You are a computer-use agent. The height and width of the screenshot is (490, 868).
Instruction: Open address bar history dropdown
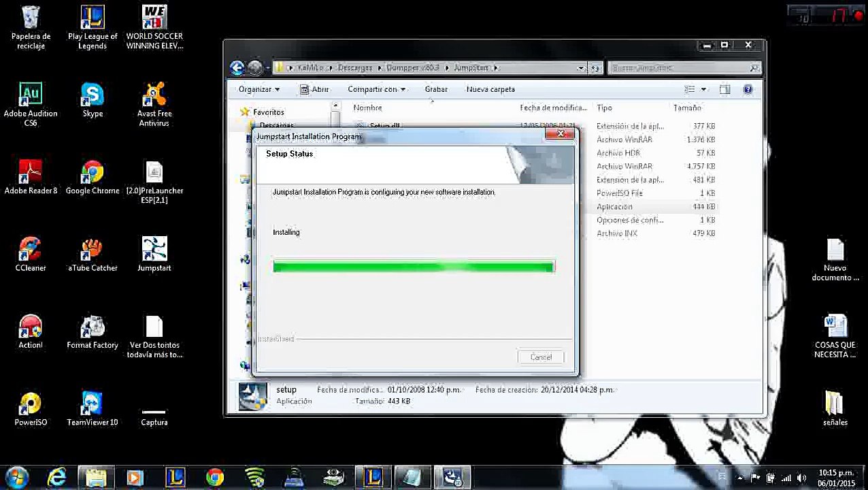point(581,68)
